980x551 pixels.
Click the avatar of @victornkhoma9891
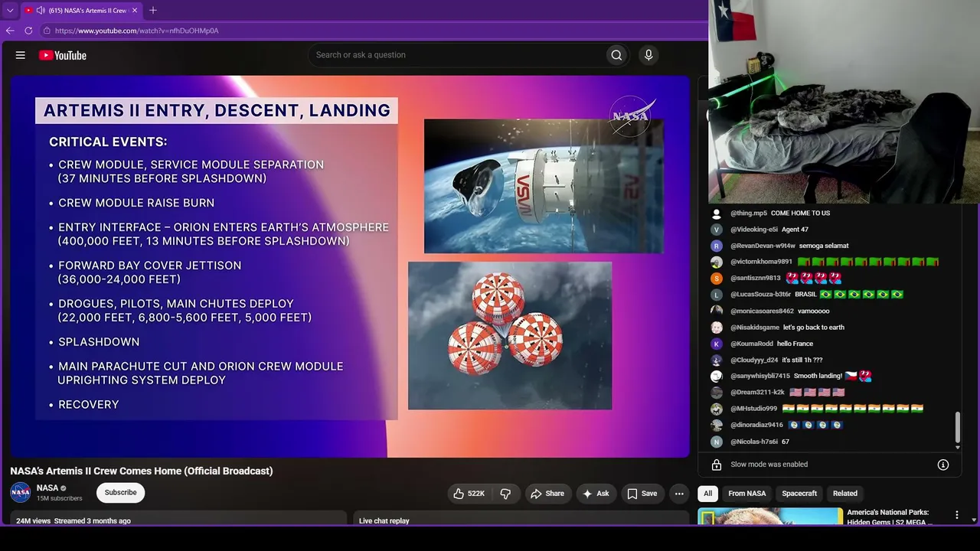[x=717, y=262]
